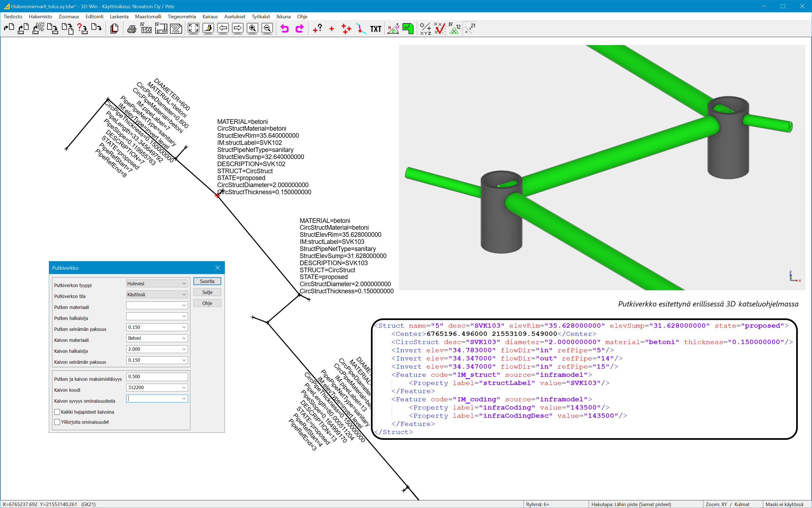Screen dimensions: 812x508
Task: Close the Putkiverkko dialog
Action: coord(218,268)
